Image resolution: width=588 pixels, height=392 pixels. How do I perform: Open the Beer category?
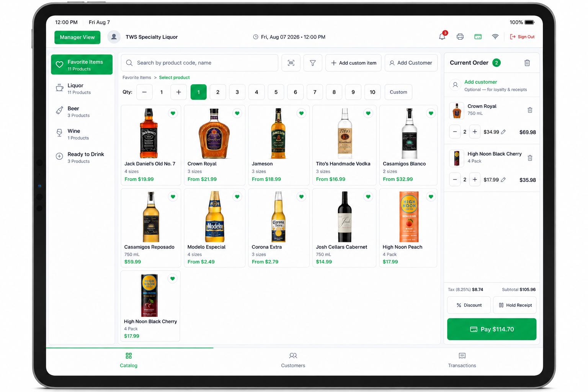82,111
